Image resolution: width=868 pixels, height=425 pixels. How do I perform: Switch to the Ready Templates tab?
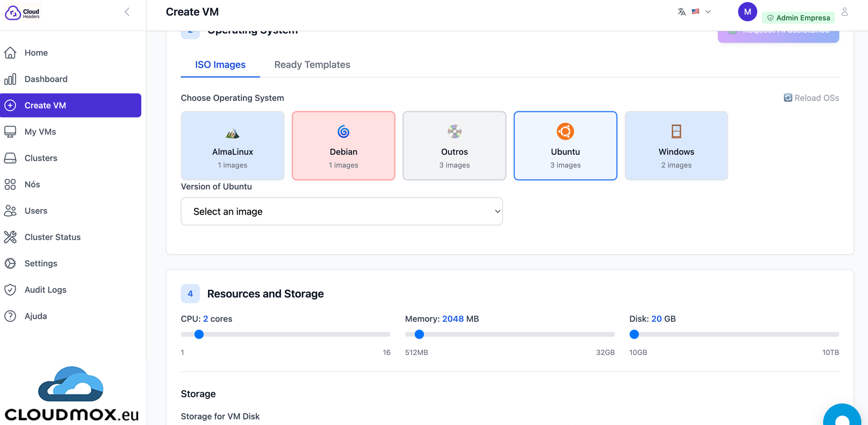tap(312, 65)
